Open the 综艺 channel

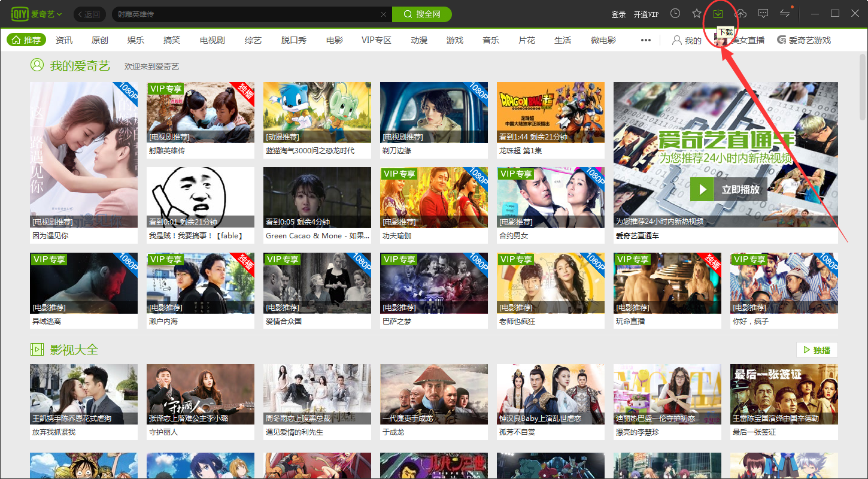click(253, 40)
